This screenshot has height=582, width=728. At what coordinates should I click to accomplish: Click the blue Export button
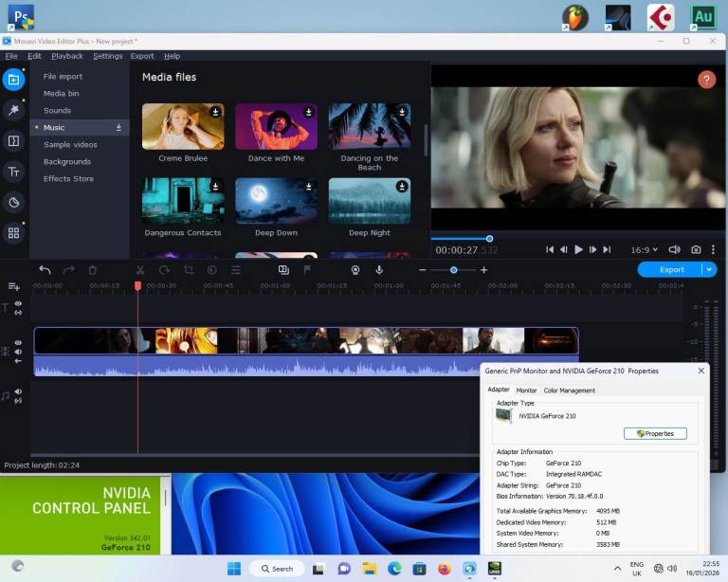(x=671, y=269)
